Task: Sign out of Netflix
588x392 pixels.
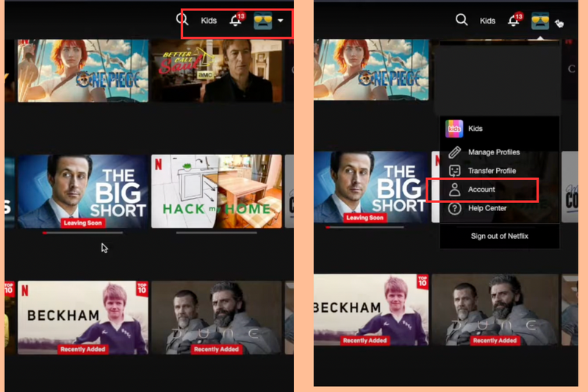Action: 500,236
